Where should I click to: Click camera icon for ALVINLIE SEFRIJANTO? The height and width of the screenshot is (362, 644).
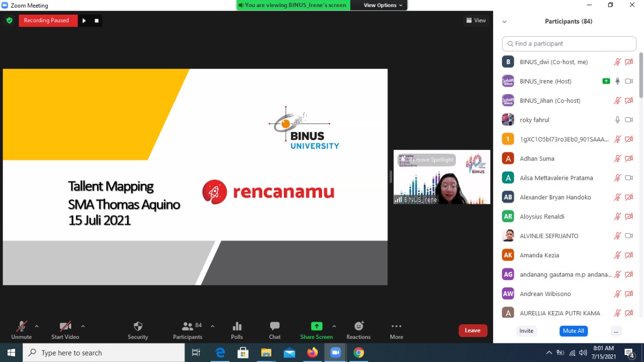pos(629,236)
